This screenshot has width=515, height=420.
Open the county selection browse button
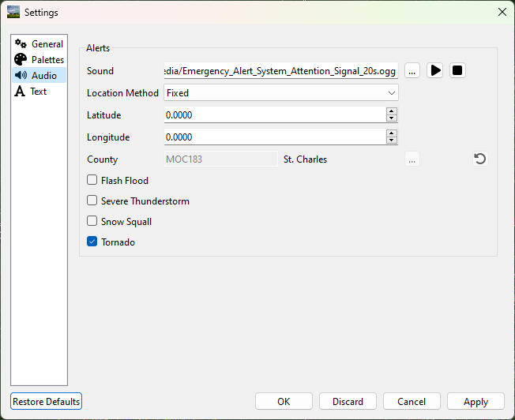[412, 159]
